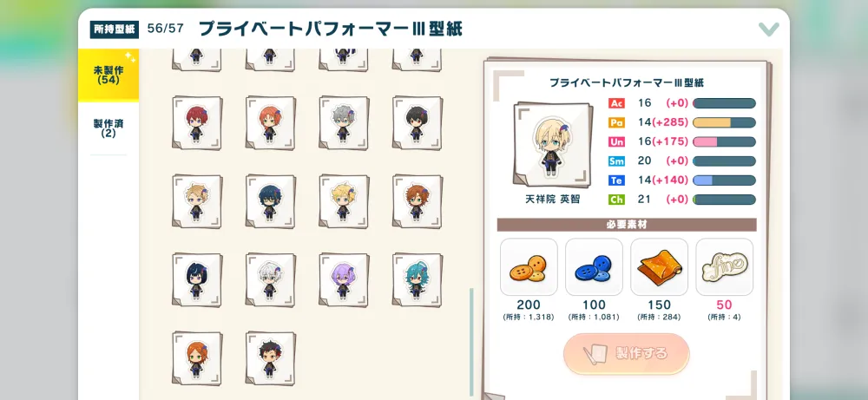The width and height of the screenshot is (868, 400).
Task: Click the Pa stat progress bar
Action: (724, 122)
